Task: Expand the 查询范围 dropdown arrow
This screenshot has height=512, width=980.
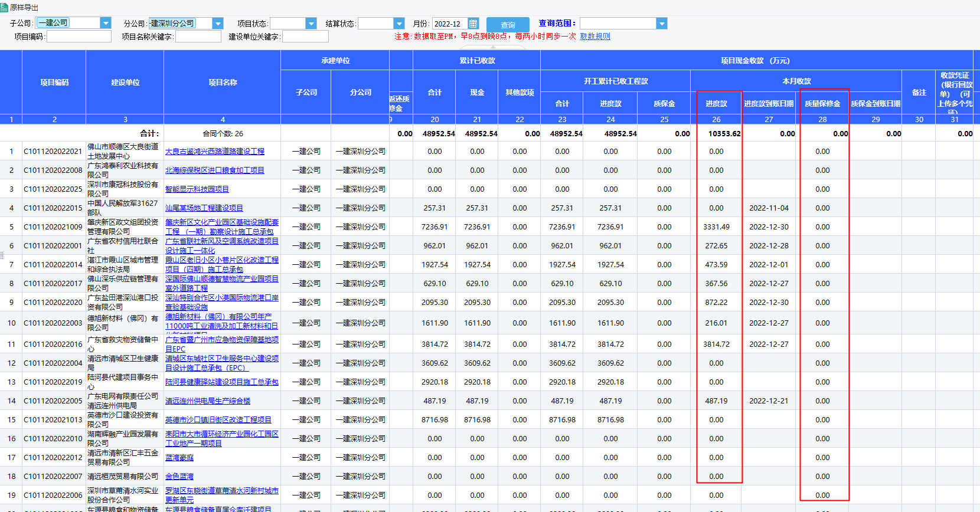Action: pos(662,24)
